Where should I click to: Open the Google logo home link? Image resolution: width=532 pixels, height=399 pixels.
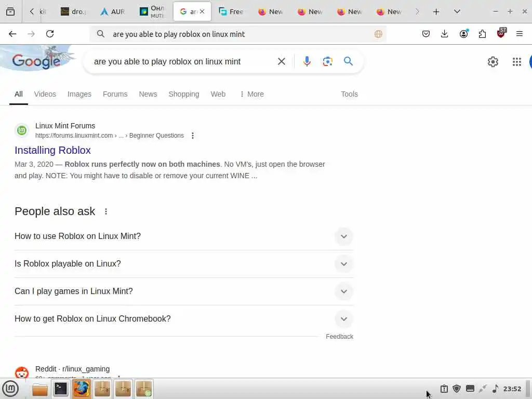(36, 61)
